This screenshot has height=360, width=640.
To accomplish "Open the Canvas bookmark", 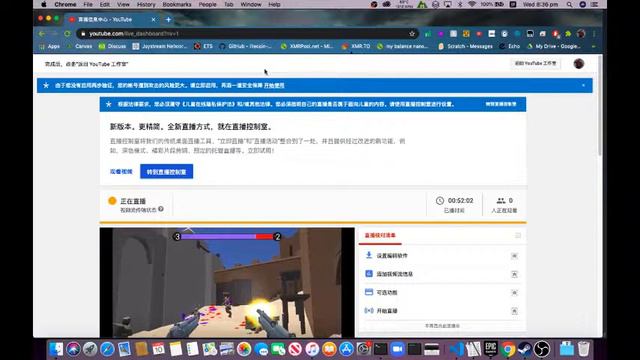I will click(80, 47).
